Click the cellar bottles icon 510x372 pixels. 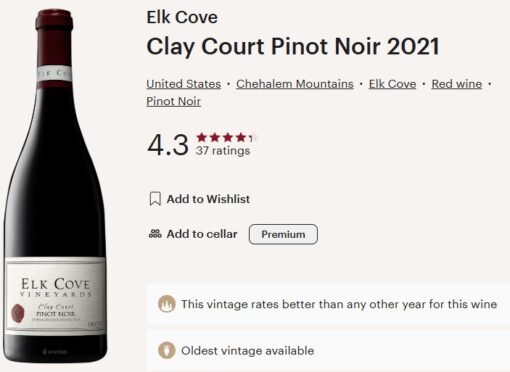[x=155, y=234]
